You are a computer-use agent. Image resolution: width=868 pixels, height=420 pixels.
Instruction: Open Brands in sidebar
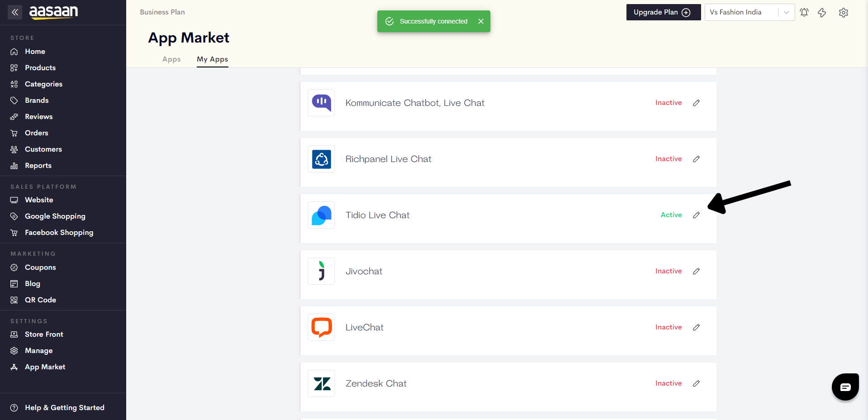click(37, 100)
